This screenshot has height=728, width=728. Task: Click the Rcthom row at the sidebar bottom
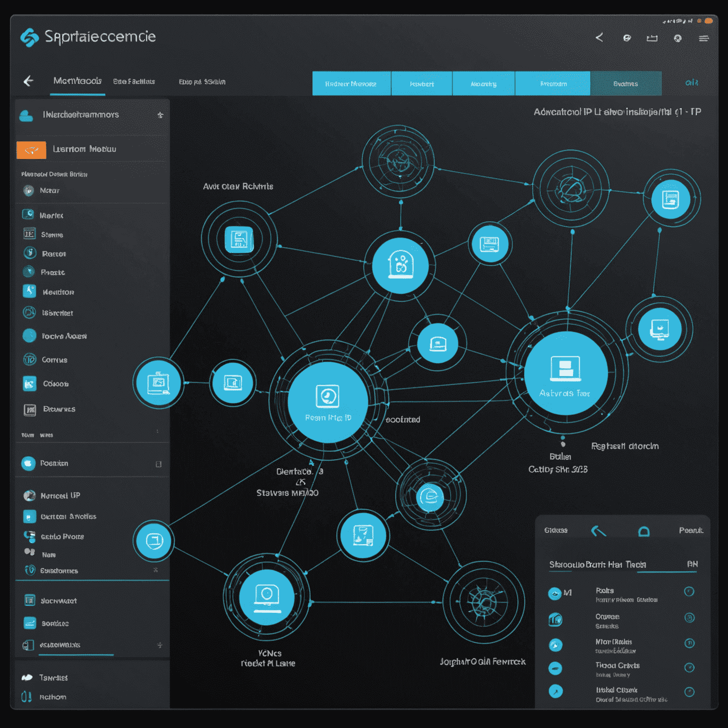tap(92, 697)
